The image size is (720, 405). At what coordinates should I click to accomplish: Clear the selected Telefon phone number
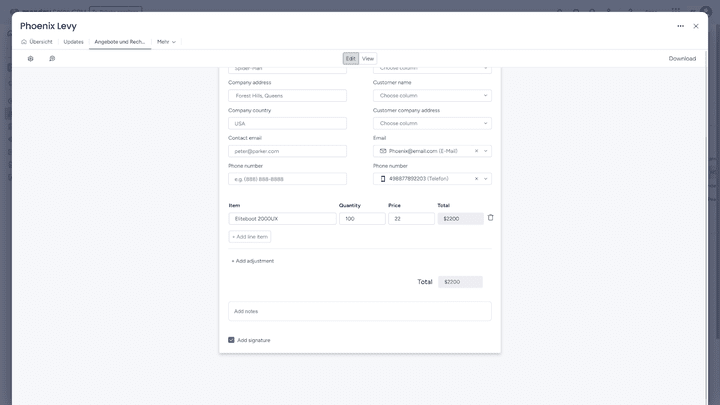[476, 179]
